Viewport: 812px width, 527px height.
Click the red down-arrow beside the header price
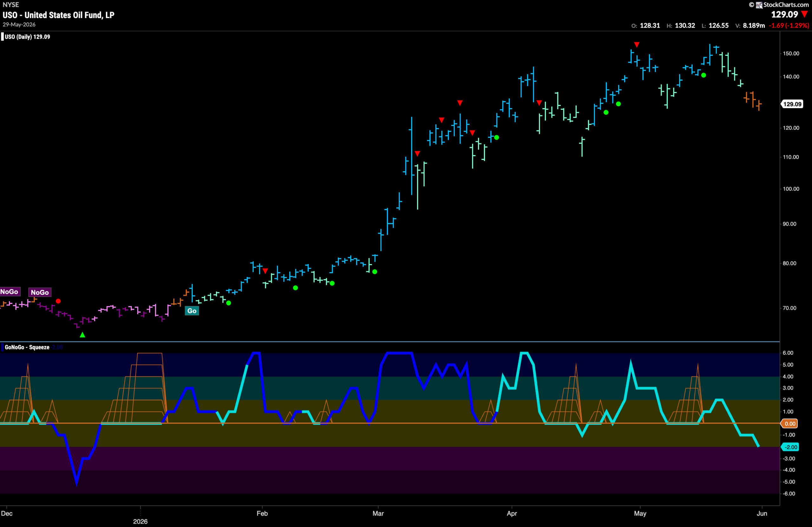click(804, 14)
